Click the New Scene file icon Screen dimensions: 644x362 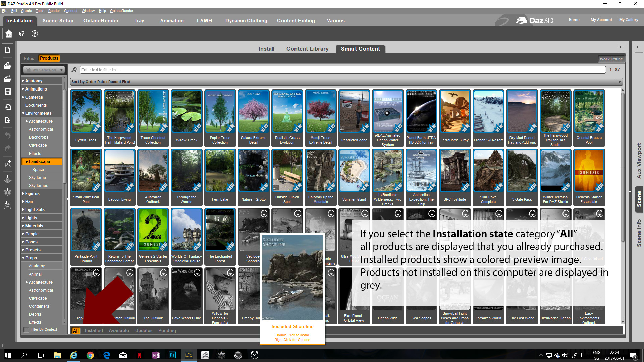click(7, 50)
